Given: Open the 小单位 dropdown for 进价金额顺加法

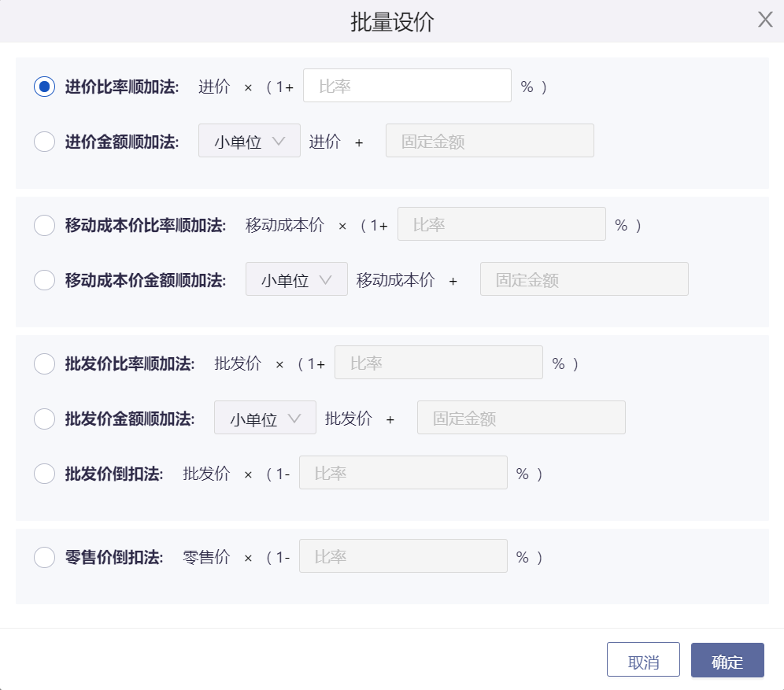Looking at the screenshot, I should [x=249, y=142].
